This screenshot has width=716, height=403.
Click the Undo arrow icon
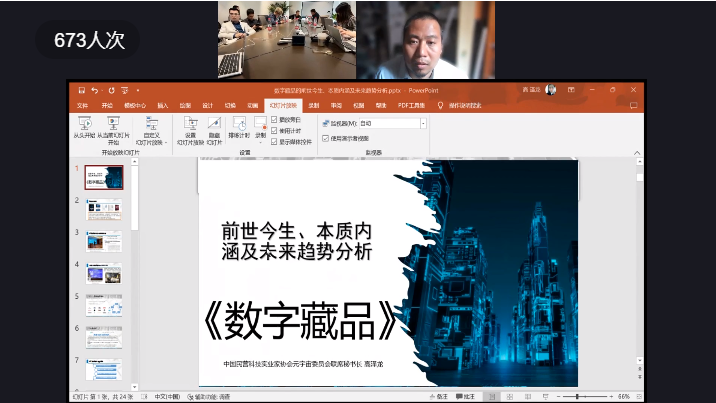[x=95, y=90]
